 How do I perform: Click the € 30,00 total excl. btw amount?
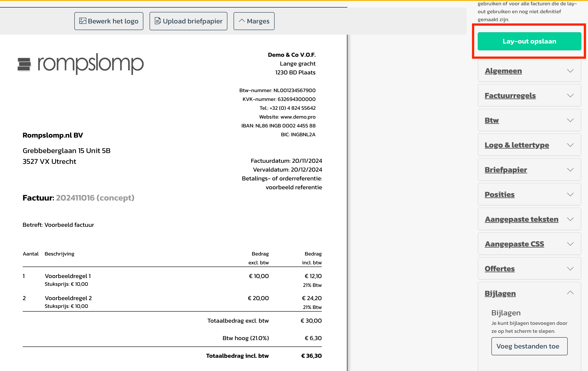[x=311, y=320]
